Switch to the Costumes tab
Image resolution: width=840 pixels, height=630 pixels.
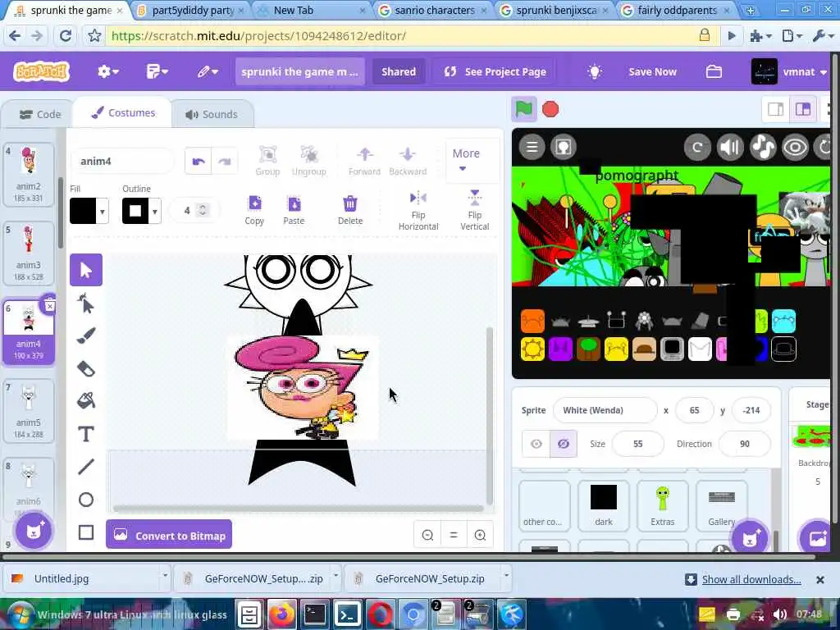point(123,113)
